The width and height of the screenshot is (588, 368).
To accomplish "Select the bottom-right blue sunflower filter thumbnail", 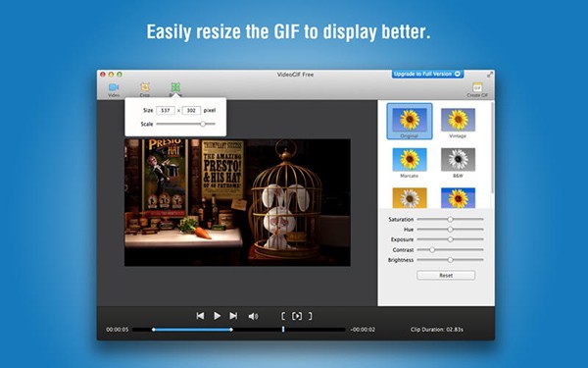I will tap(458, 198).
